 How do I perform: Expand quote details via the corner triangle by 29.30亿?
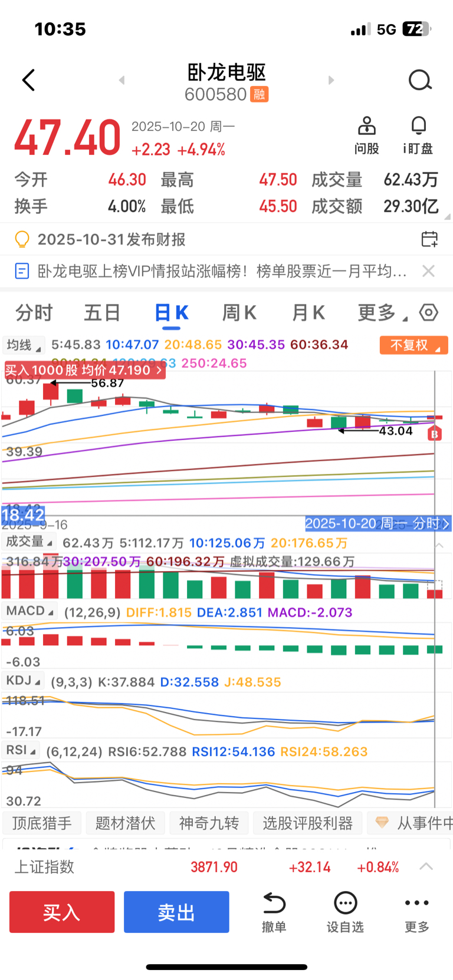447,216
